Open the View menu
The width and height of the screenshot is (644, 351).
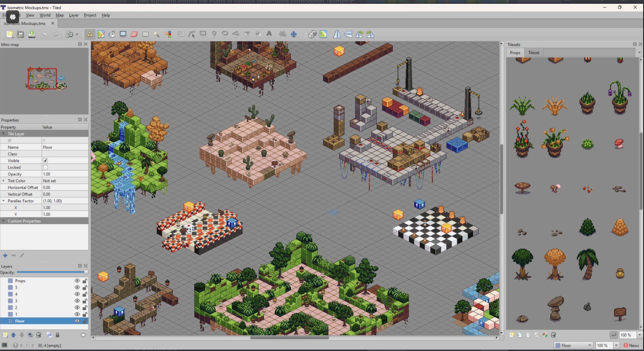click(x=30, y=15)
